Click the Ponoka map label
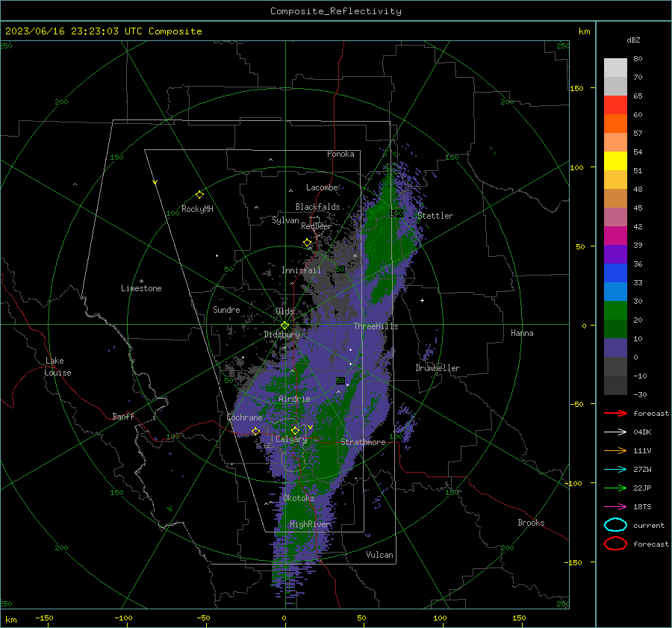Image resolution: width=672 pixels, height=628 pixels. (340, 154)
